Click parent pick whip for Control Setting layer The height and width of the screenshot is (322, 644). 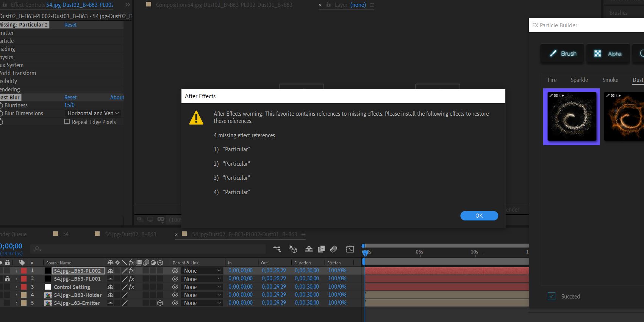[175, 287]
